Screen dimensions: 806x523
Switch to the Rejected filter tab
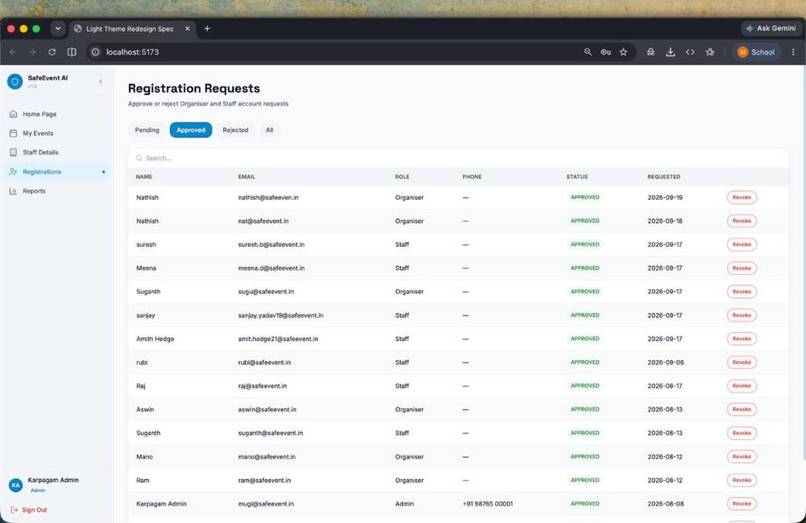tap(235, 130)
